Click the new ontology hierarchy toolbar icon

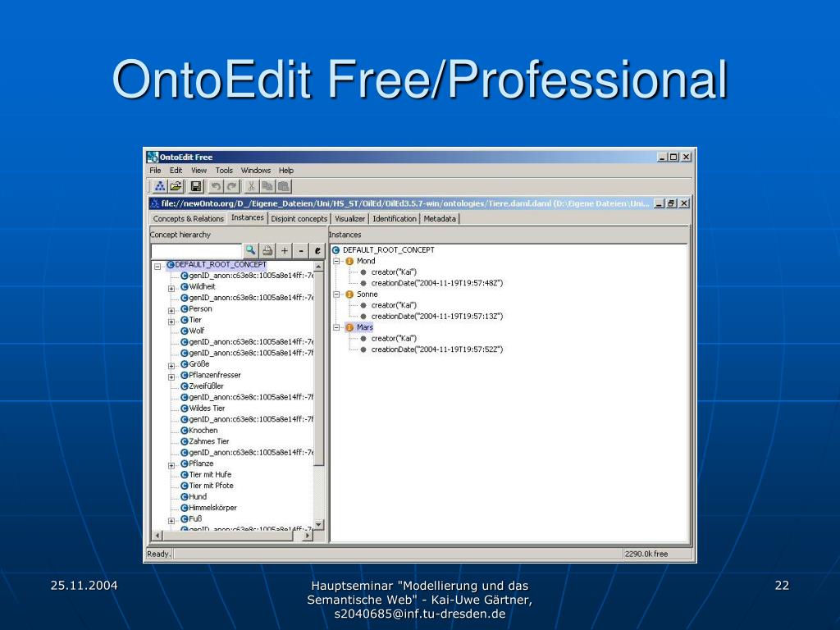coord(160,186)
